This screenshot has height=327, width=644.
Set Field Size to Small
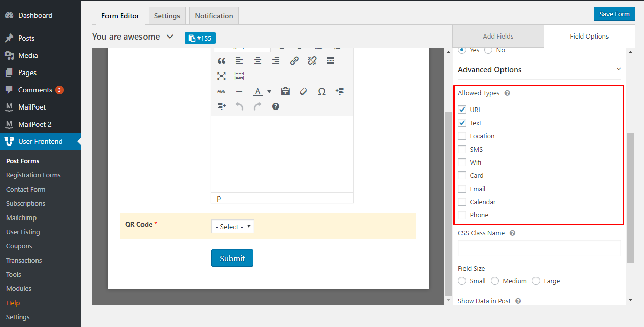tap(462, 281)
